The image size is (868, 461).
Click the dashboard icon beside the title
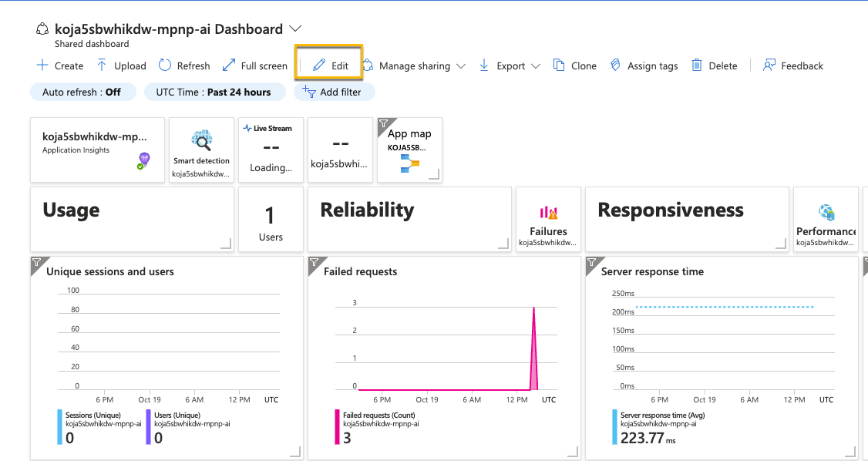(42, 29)
